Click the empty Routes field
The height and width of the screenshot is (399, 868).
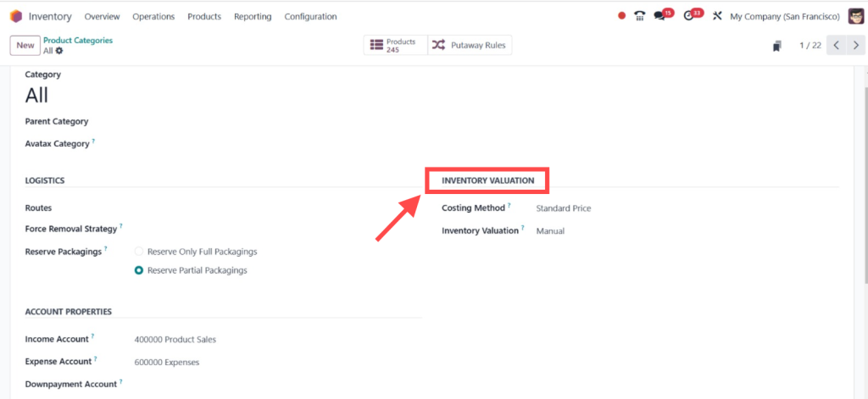tap(278, 208)
